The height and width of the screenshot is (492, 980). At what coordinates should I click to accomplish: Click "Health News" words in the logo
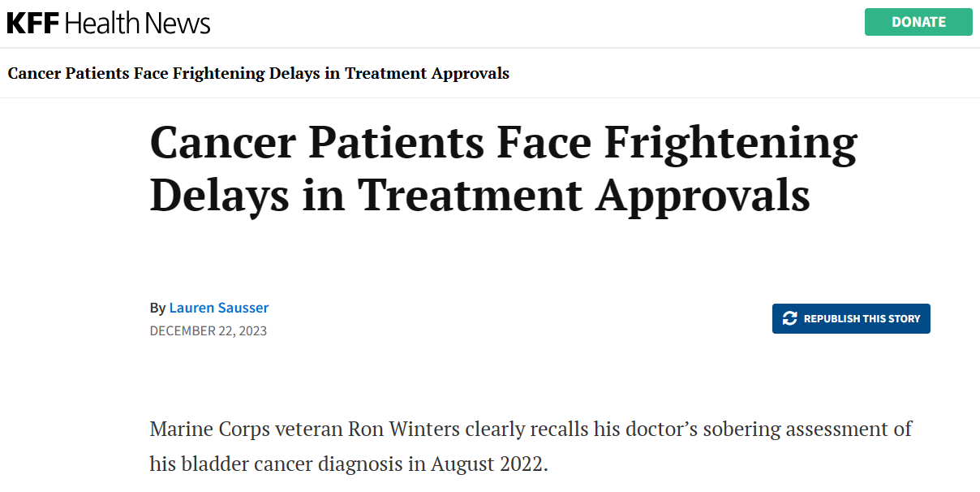pyautogui.click(x=137, y=23)
